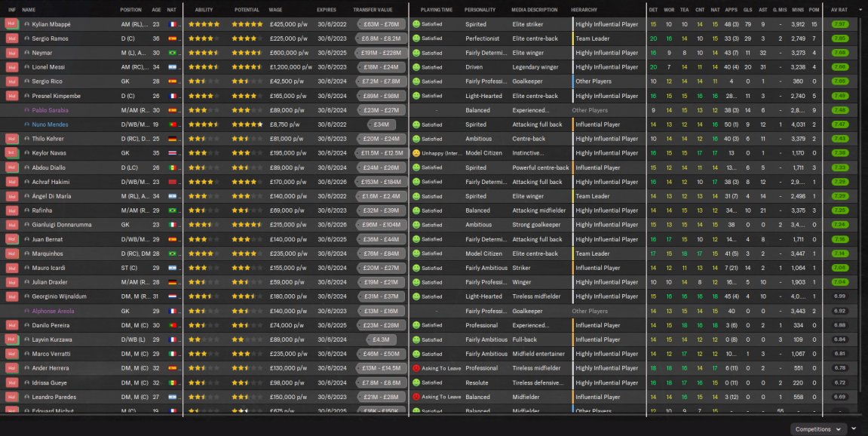Image resolution: width=868 pixels, height=436 pixels.
Task: Click the £153M - £184M transfer value pill
Action: (x=381, y=182)
